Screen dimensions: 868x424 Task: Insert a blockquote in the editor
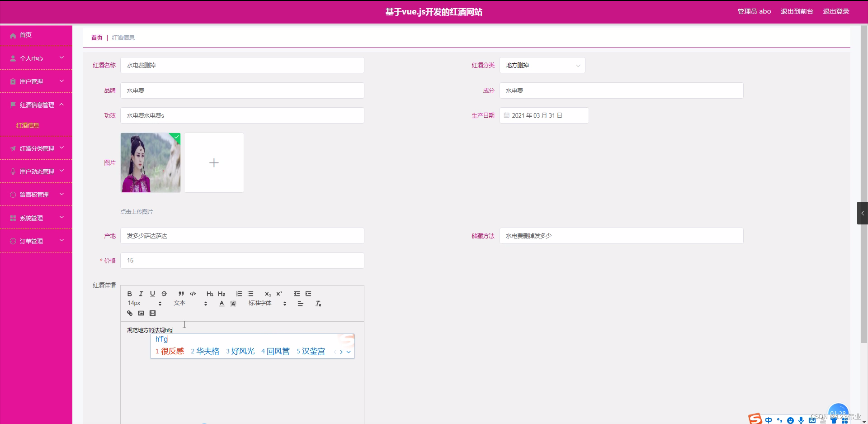(x=180, y=294)
